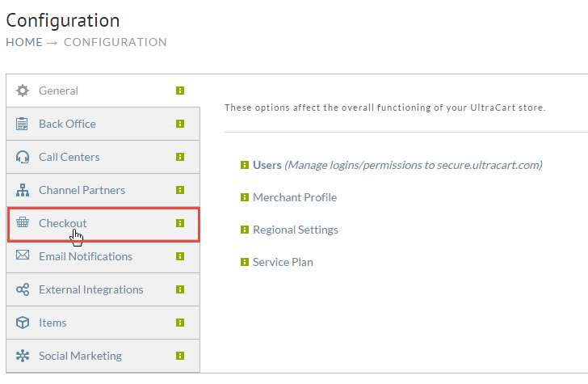
Task: Open the Regional Settings link
Action: click(x=296, y=230)
